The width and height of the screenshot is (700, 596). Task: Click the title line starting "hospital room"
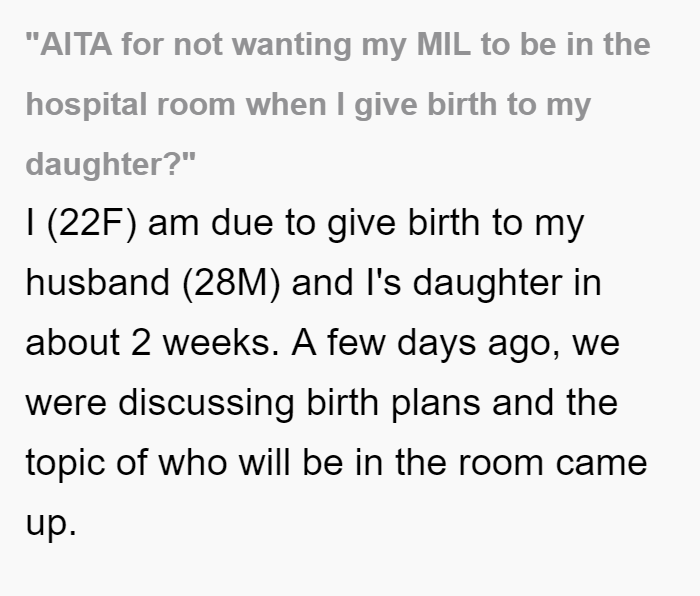(x=308, y=105)
